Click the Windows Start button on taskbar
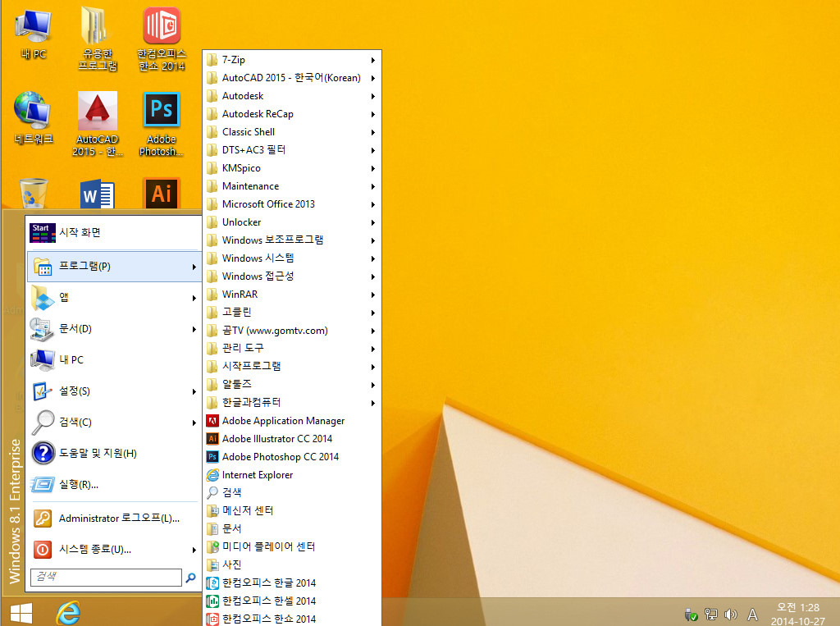840x626 pixels. 21,613
